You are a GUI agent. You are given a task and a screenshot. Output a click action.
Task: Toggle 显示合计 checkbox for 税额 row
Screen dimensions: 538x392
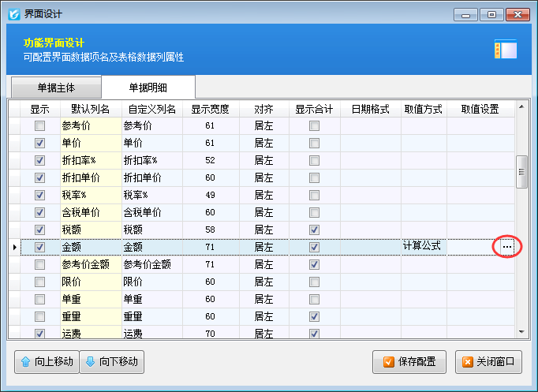pyautogui.click(x=314, y=230)
